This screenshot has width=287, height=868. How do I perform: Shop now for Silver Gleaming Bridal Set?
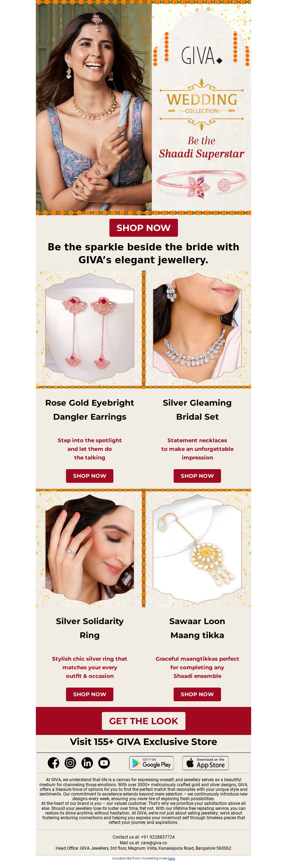click(x=197, y=476)
